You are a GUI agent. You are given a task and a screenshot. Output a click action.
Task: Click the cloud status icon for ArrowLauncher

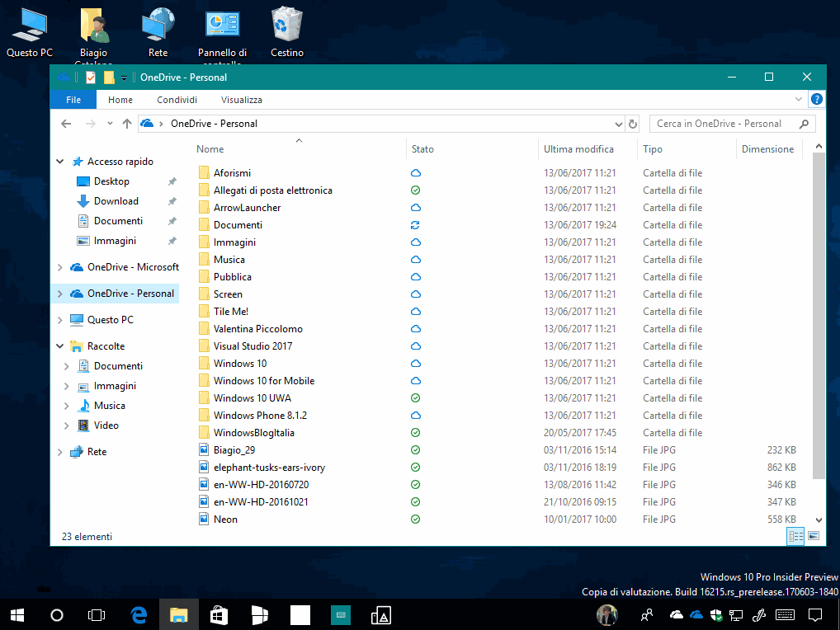415,208
